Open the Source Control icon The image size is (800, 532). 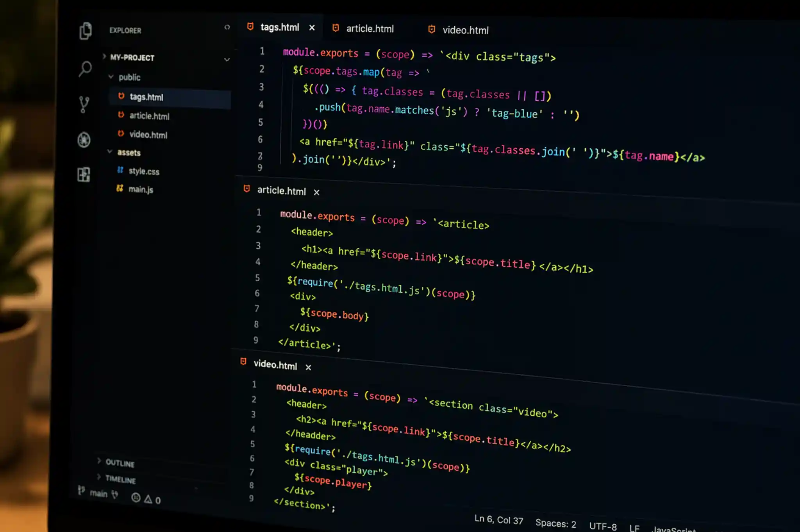(x=84, y=103)
